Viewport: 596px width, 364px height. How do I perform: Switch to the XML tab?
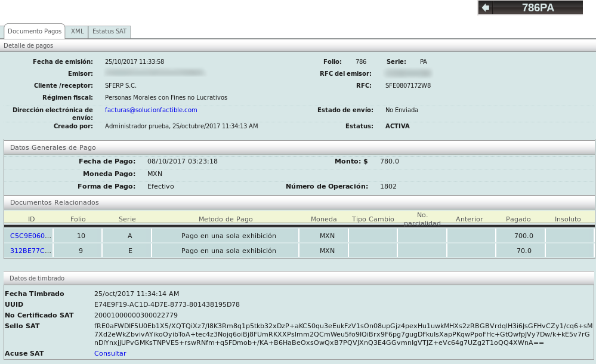point(77,32)
